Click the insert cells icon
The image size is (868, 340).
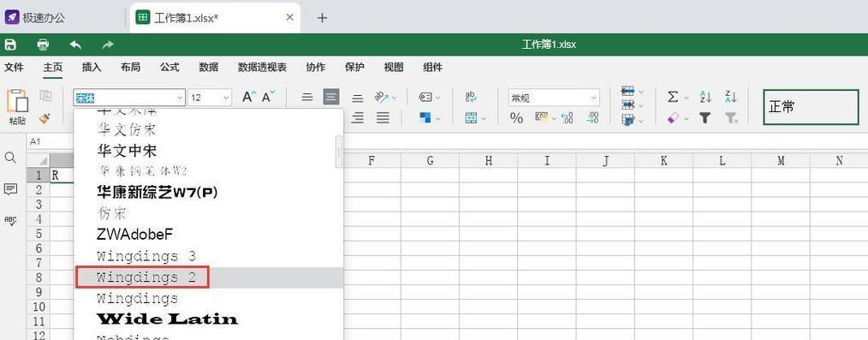click(627, 91)
